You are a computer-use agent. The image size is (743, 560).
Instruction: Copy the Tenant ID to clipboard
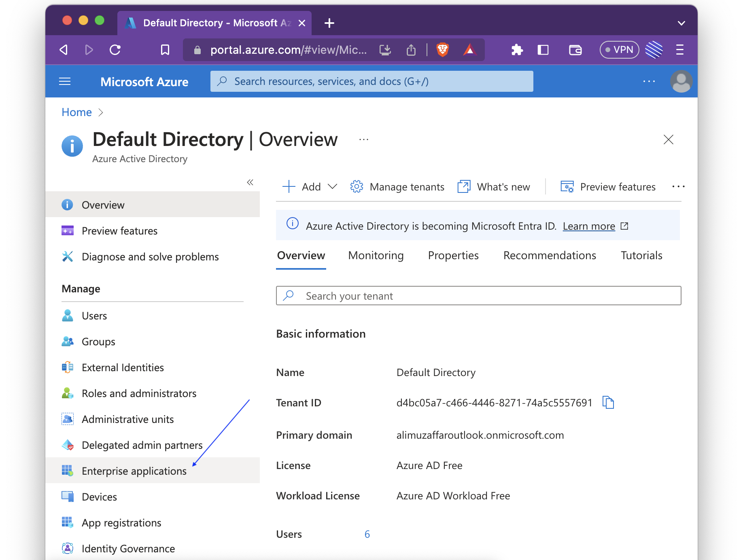coord(608,402)
